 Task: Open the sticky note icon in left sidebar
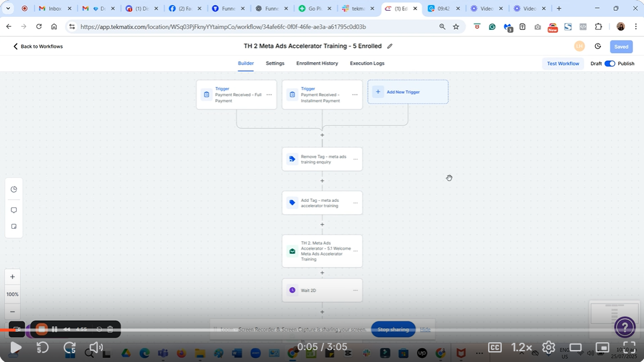(14, 226)
